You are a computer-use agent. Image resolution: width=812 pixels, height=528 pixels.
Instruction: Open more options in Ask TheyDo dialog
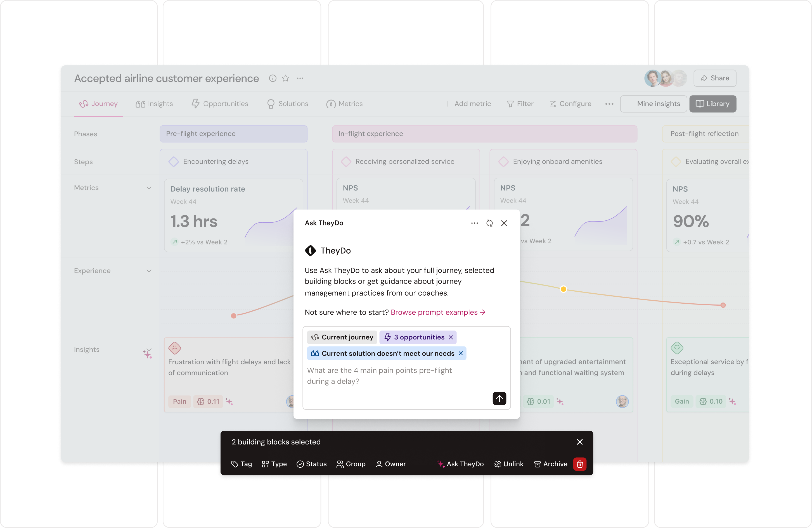pyautogui.click(x=474, y=223)
